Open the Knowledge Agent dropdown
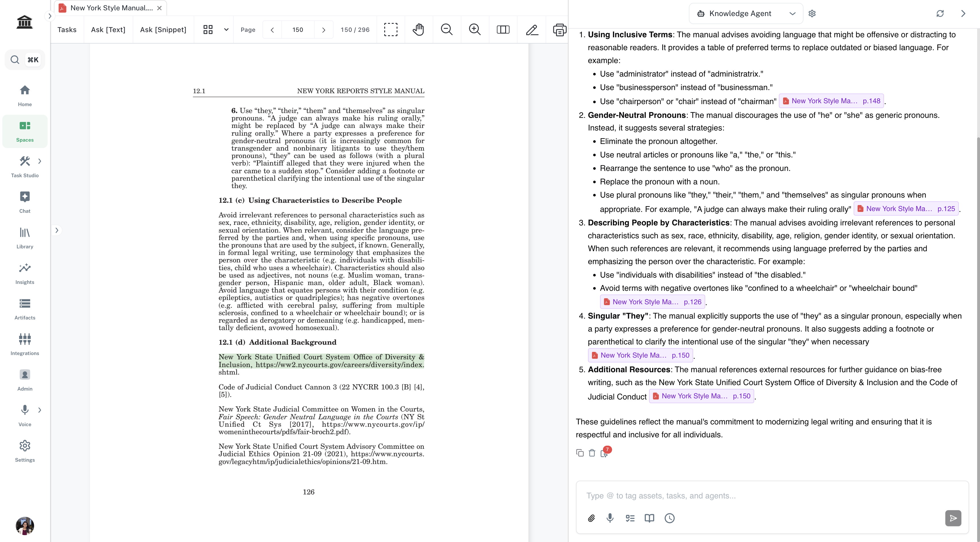 pyautogui.click(x=746, y=13)
